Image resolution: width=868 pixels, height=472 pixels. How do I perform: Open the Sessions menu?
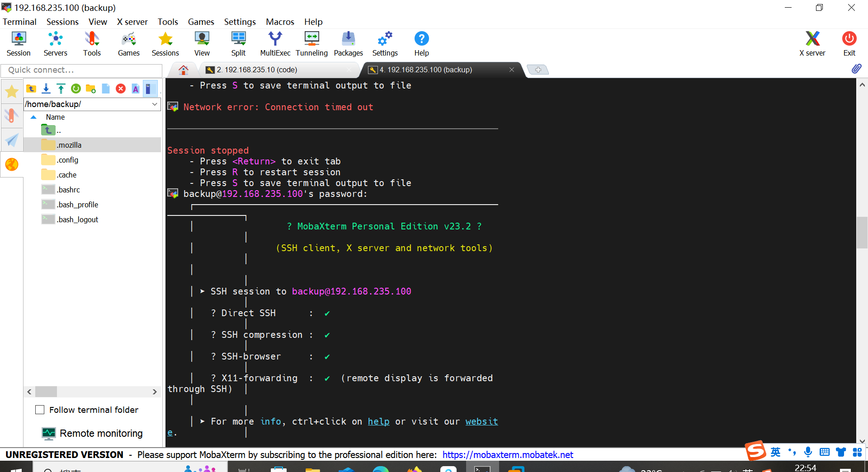click(x=62, y=22)
